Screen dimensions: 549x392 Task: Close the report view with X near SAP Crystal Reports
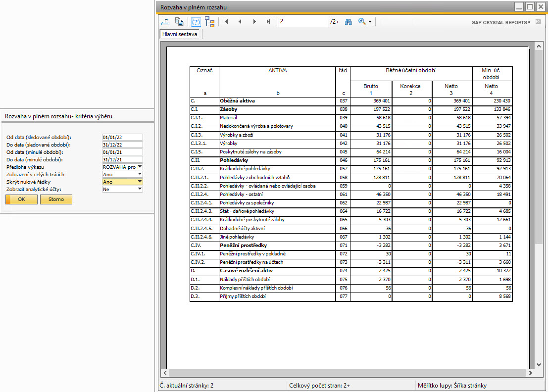click(x=539, y=22)
